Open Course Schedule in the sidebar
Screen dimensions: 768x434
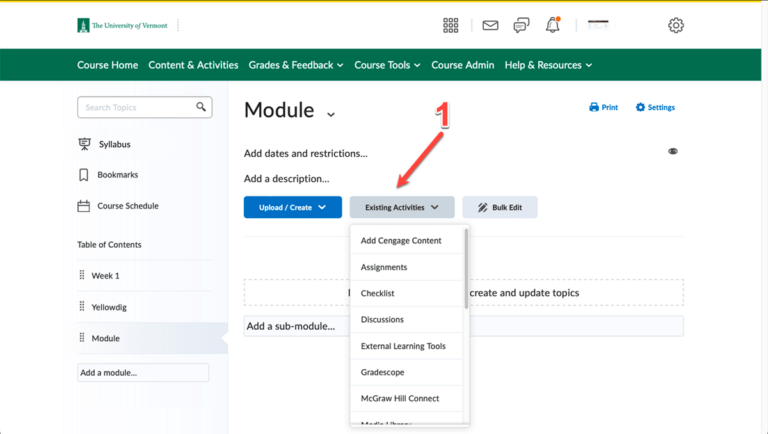[128, 206]
